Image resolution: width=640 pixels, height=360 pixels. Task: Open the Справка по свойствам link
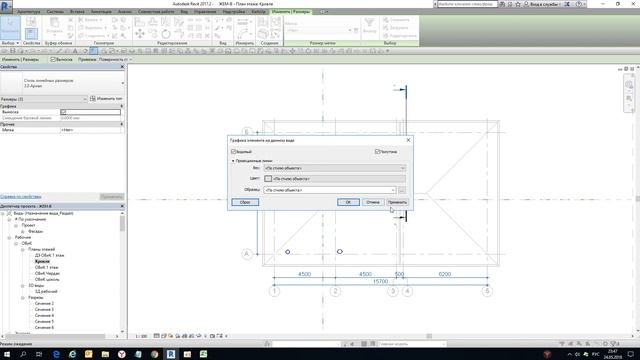(20, 197)
